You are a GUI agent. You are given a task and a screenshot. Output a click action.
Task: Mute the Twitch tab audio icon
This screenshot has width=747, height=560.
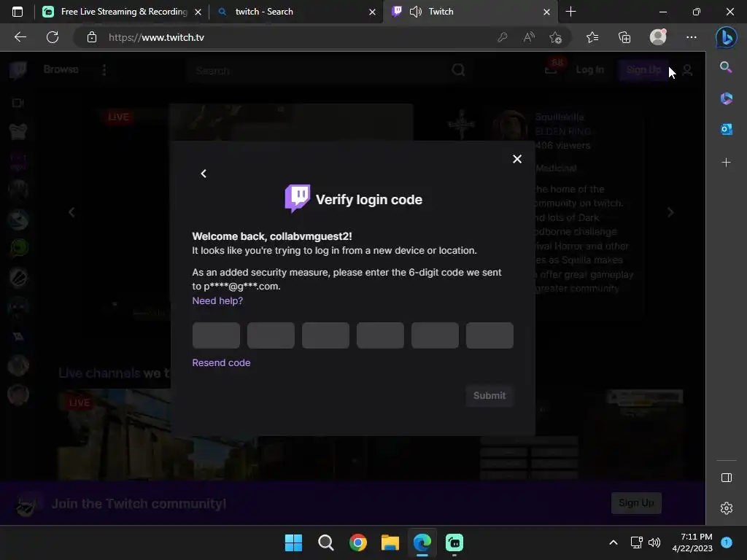(415, 12)
